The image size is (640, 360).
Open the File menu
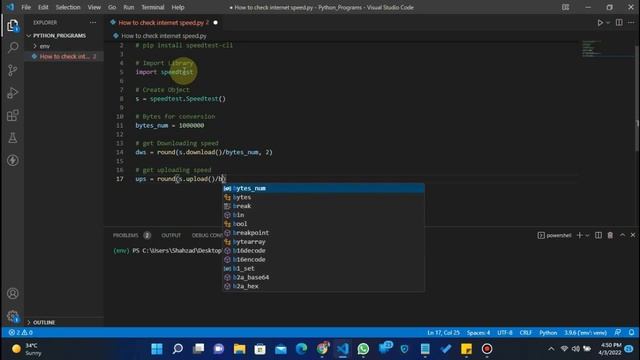click(26, 7)
